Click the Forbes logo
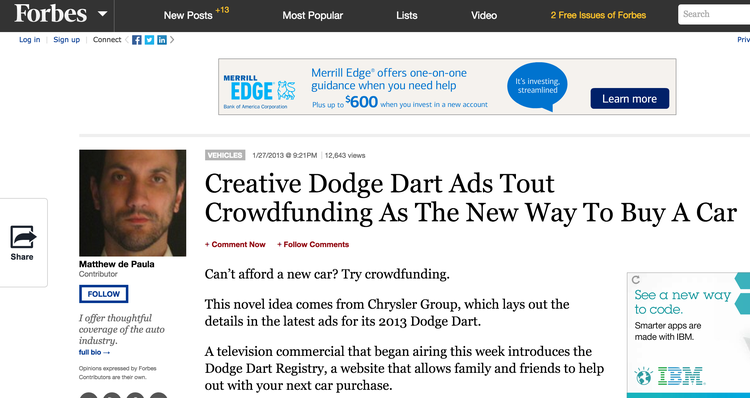Viewport: 750px width, 398px height. click(x=50, y=13)
